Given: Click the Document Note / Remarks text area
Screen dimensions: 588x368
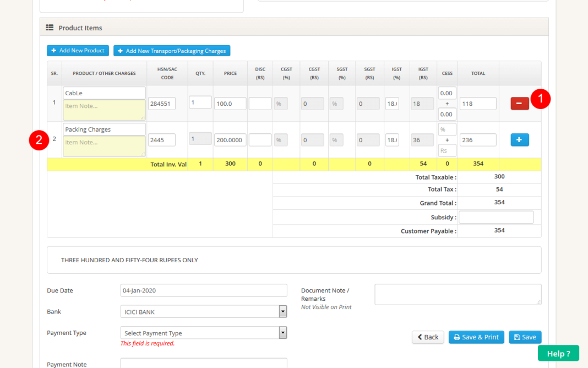Looking at the screenshot, I should point(458,294).
